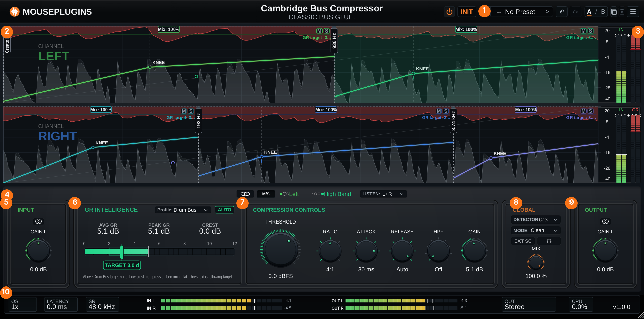Image resolution: width=644 pixels, height=319 pixels.
Task: Select the High Band selector
Action: tap(332, 194)
